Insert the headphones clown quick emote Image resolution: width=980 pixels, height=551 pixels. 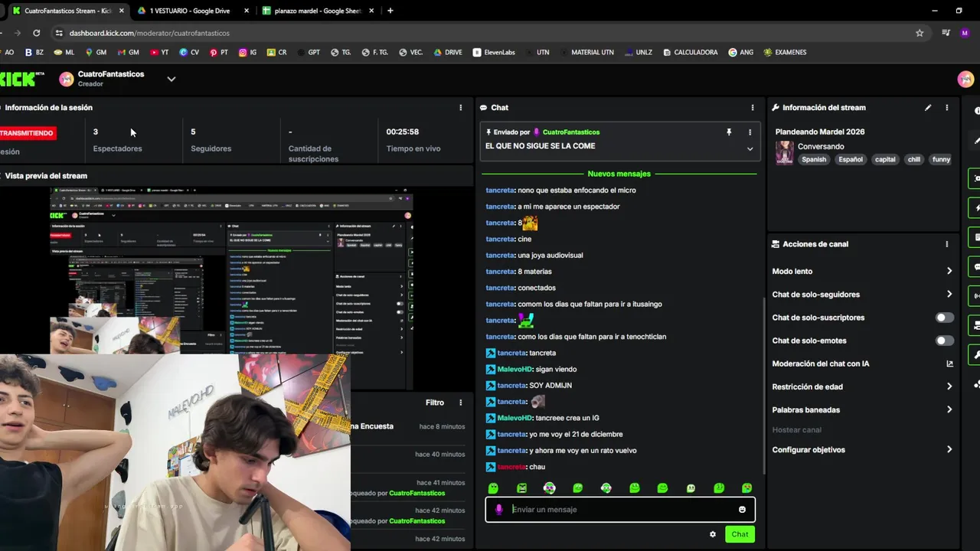(550, 488)
